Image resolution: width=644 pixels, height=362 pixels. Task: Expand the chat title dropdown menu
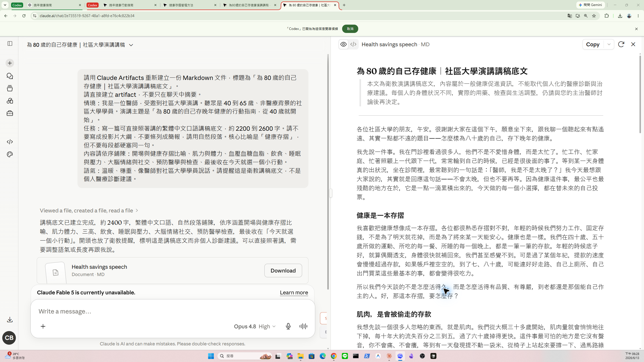[131, 45]
